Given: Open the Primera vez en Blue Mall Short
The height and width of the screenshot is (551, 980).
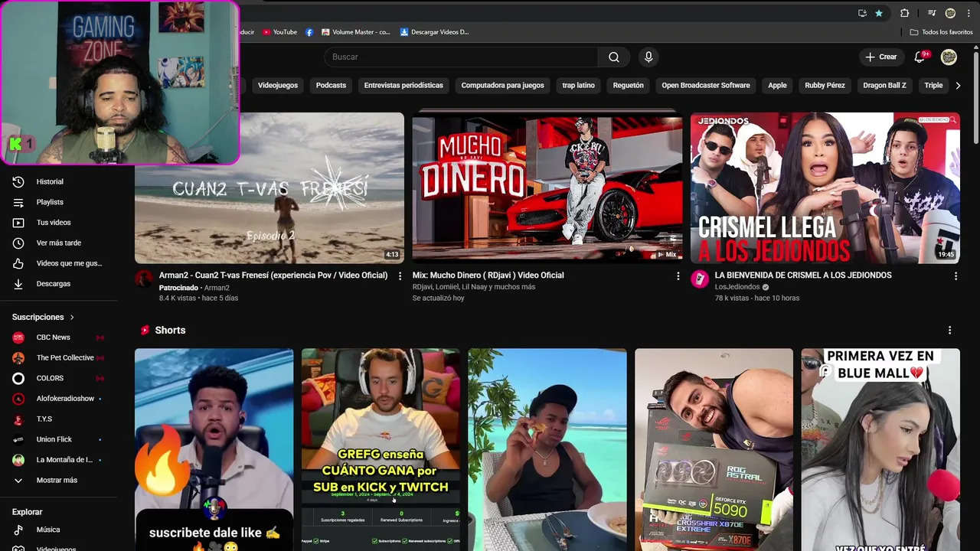Looking at the screenshot, I should 880,450.
